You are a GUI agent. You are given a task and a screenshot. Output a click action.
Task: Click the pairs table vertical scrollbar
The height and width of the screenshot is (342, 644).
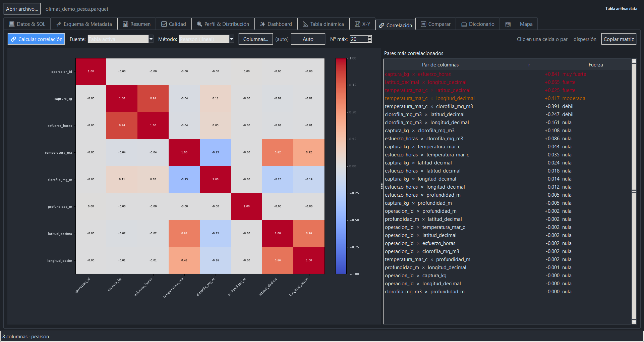[634, 191]
